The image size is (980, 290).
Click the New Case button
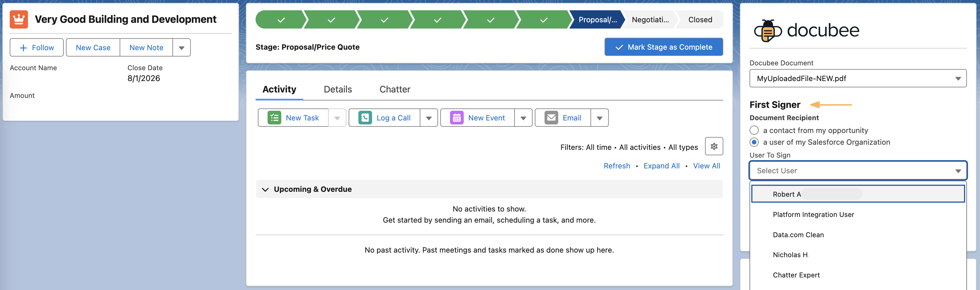tap(93, 47)
